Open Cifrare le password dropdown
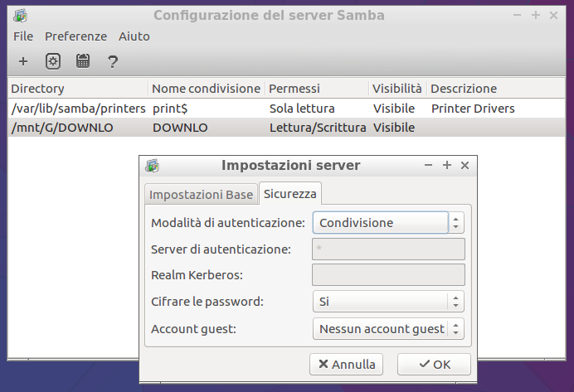The width and height of the screenshot is (574, 392). [x=388, y=302]
